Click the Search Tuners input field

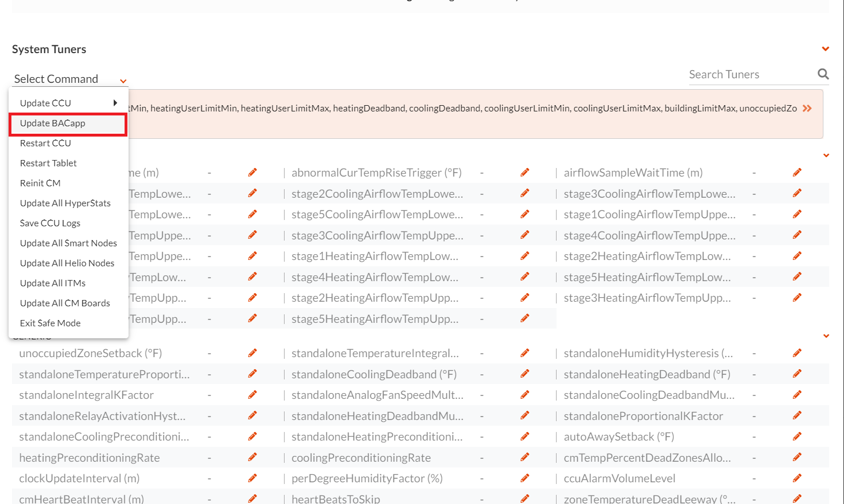750,75
